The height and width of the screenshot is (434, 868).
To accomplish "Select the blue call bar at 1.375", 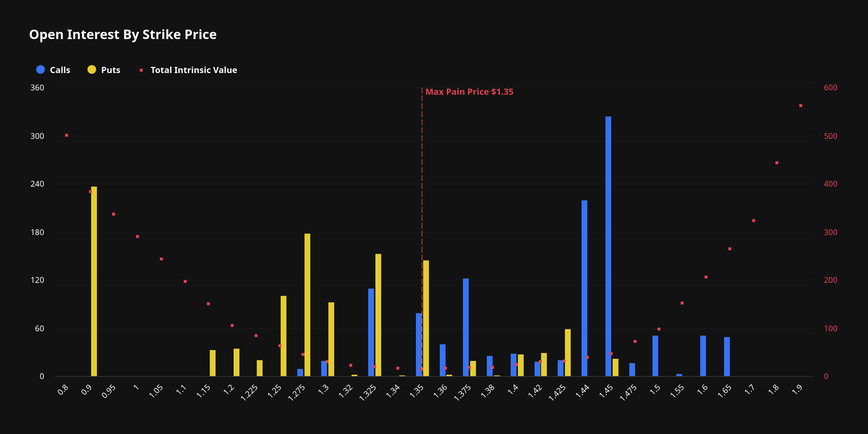I will (x=466, y=325).
